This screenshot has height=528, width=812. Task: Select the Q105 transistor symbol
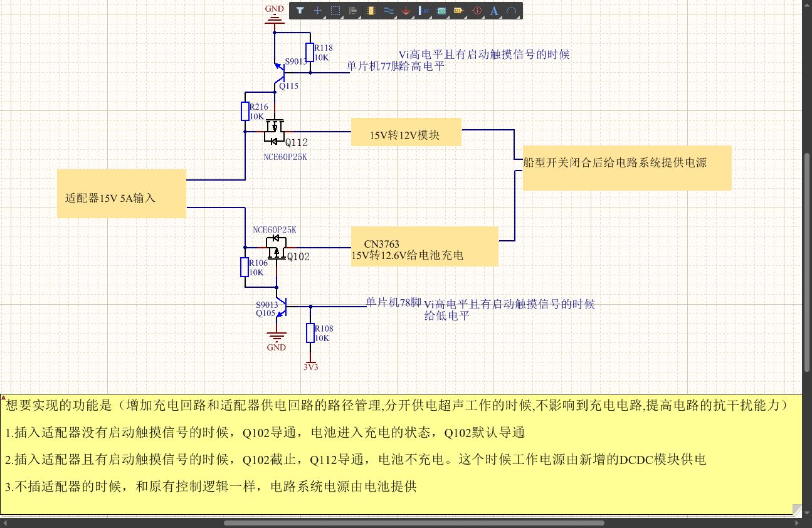tap(282, 307)
